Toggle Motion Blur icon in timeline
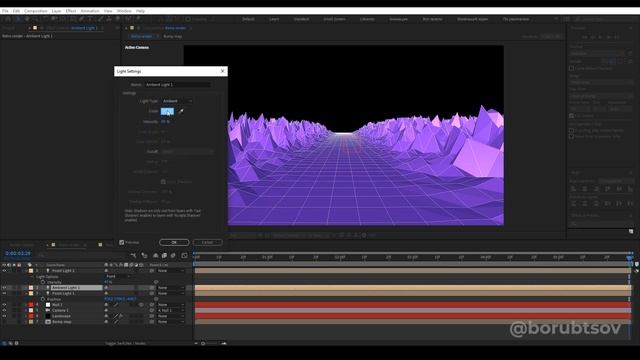640x360 pixels. pos(173,256)
